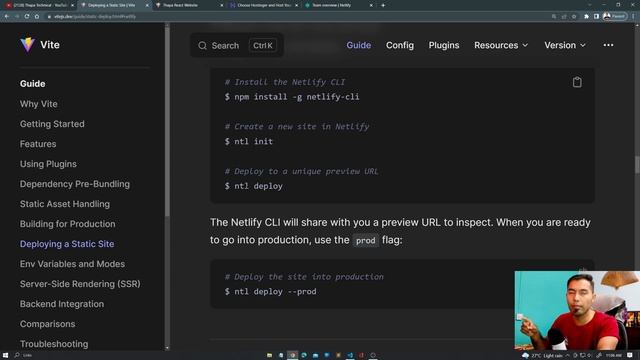Go back in browser history
This screenshot has height=360, width=640.
(x=7, y=16)
